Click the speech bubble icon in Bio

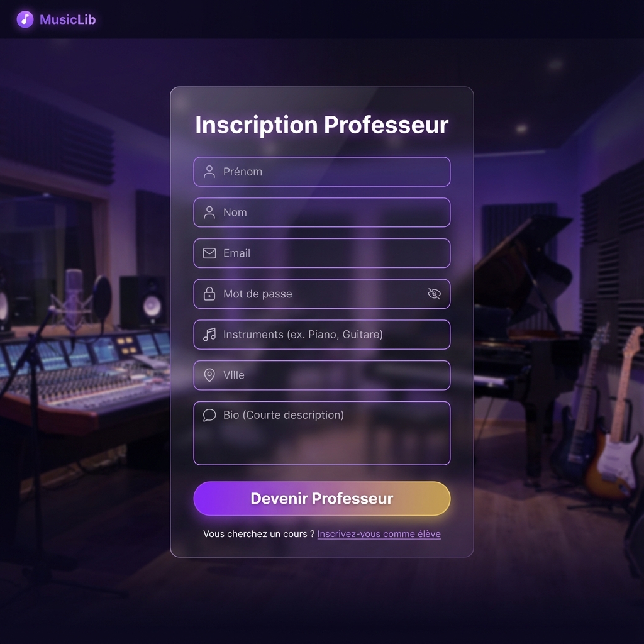click(x=209, y=415)
